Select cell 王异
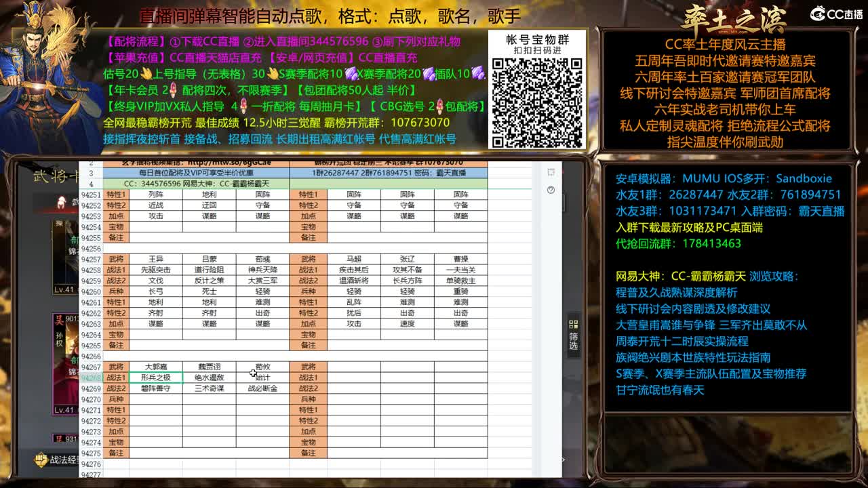Image resolution: width=868 pixels, height=488 pixels. point(156,259)
